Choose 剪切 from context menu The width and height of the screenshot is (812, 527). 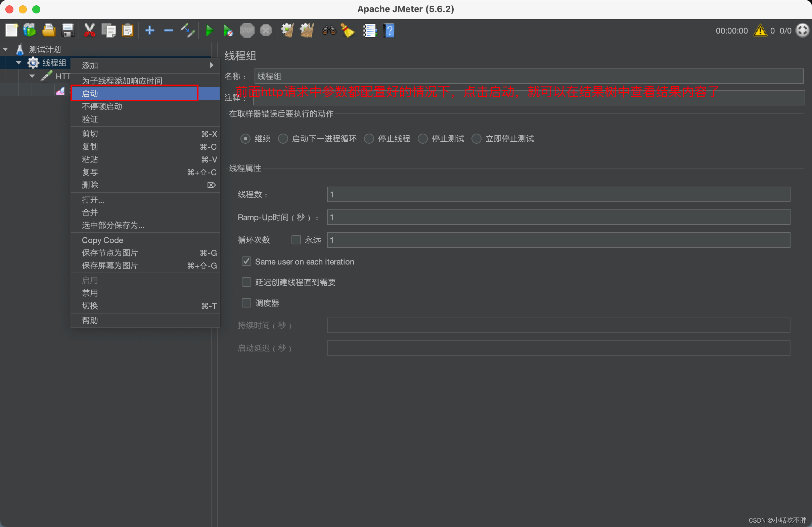pos(145,134)
